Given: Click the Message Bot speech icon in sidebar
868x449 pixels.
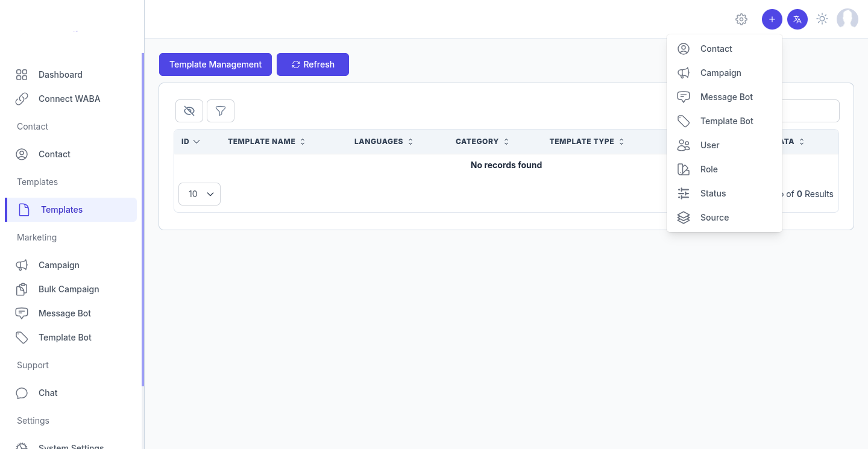Looking at the screenshot, I should tap(22, 313).
